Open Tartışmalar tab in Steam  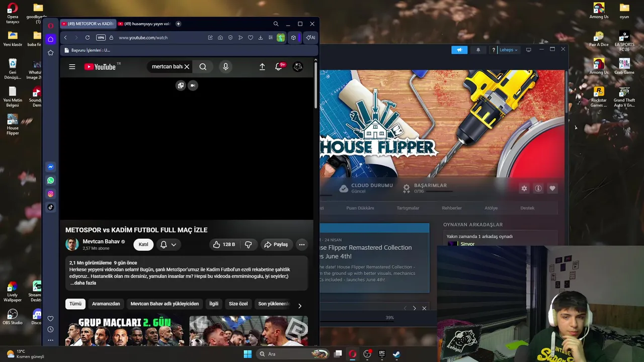click(408, 208)
